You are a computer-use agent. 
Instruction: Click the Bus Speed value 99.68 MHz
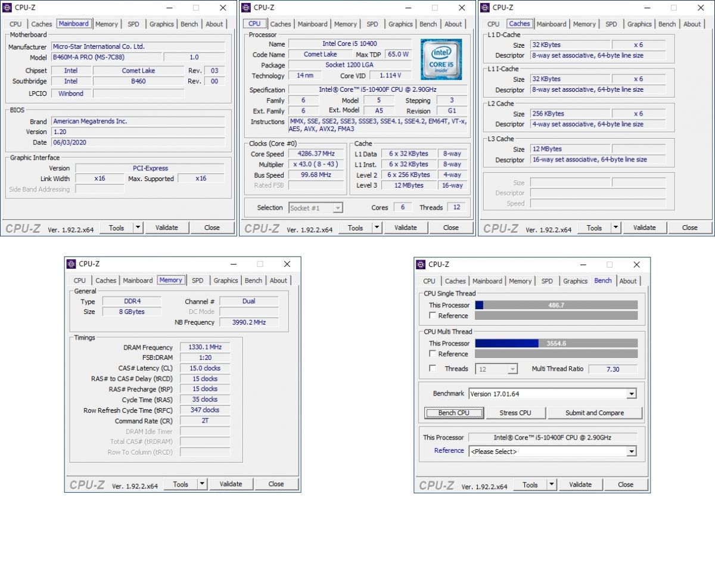point(316,175)
